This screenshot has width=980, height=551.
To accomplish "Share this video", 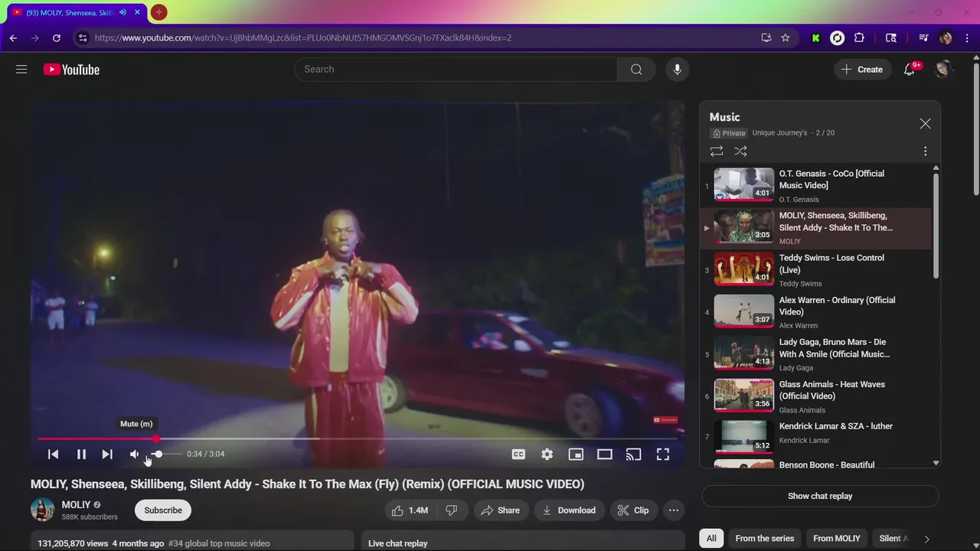I will pos(501,510).
